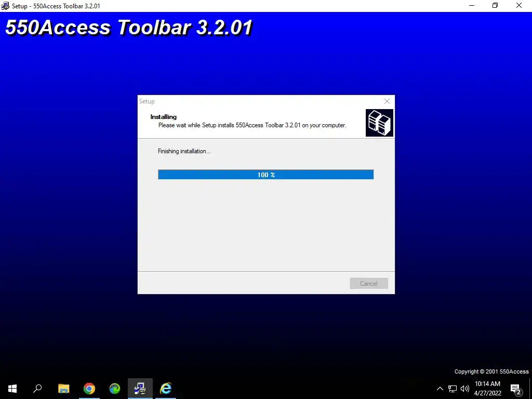Viewport: 532px width, 399px height.
Task: Open the volume speaker tray icon
Action: tap(465, 389)
